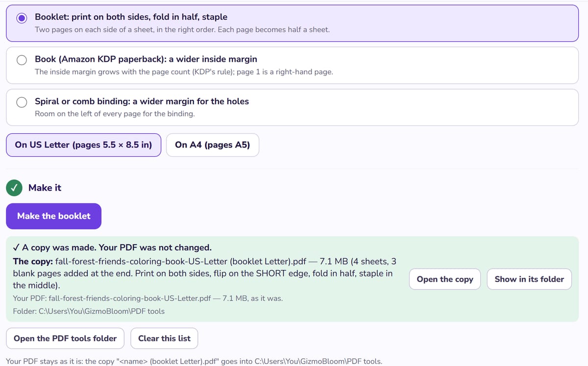588x366 pixels.
Task: Click the Folder path line in the result
Action: (89, 311)
